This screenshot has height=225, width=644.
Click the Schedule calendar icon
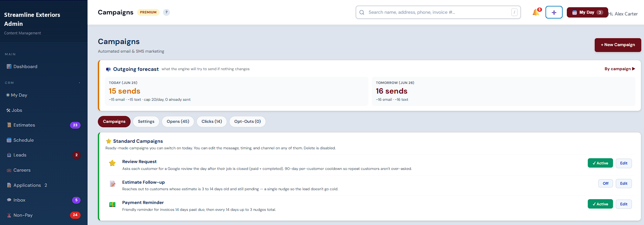pos(9,140)
